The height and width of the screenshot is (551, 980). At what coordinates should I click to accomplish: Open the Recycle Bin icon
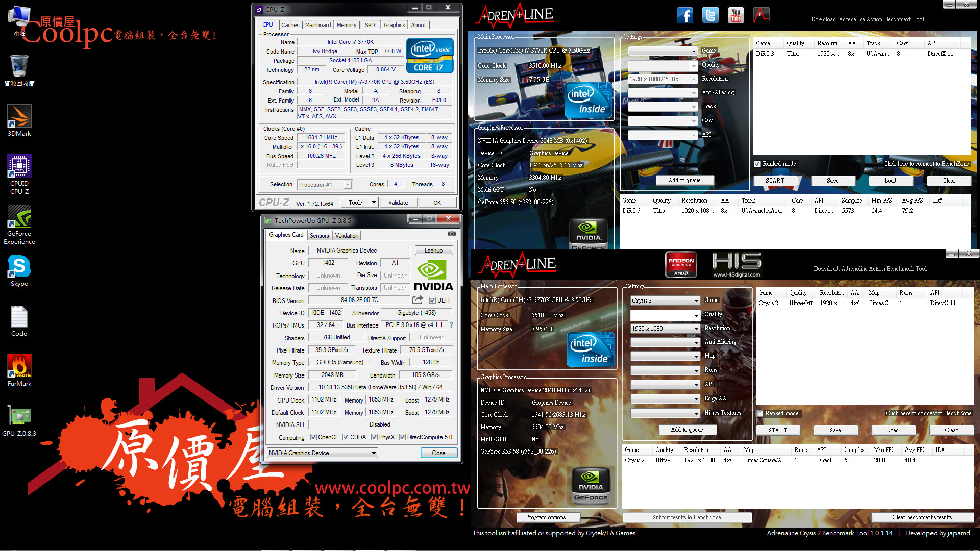[x=19, y=70]
